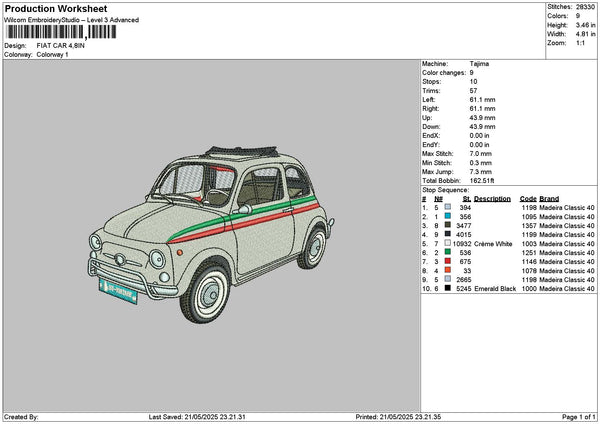This screenshot has height=424, width=600.
Task: Click the 'Description' column header
Action: click(x=492, y=199)
